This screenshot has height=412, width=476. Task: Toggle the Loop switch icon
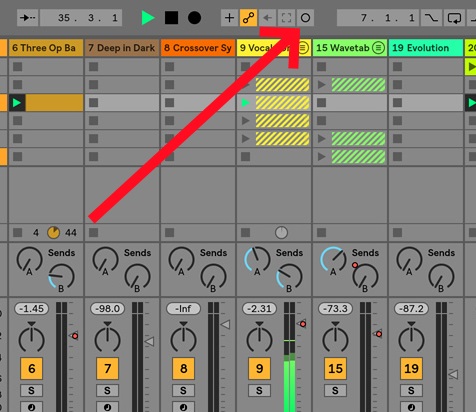[x=454, y=18]
